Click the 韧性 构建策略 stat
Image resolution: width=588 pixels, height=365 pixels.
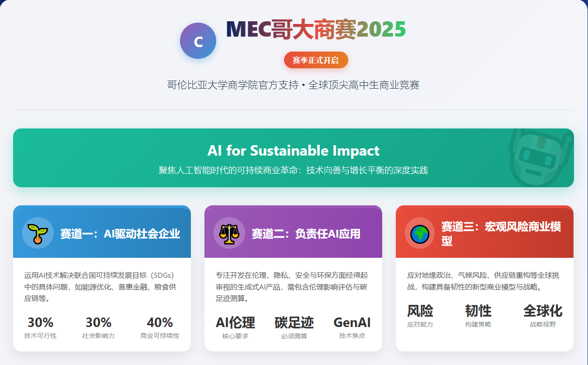[x=478, y=316]
